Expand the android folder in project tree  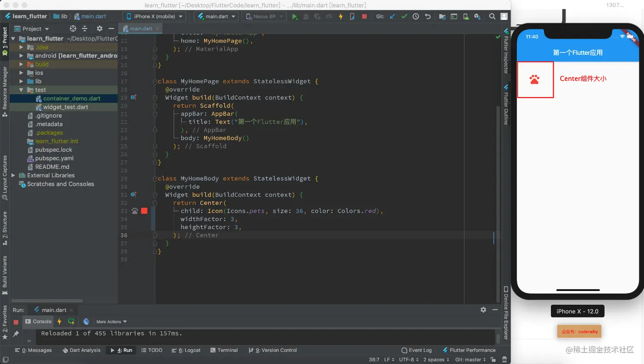click(21, 56)
